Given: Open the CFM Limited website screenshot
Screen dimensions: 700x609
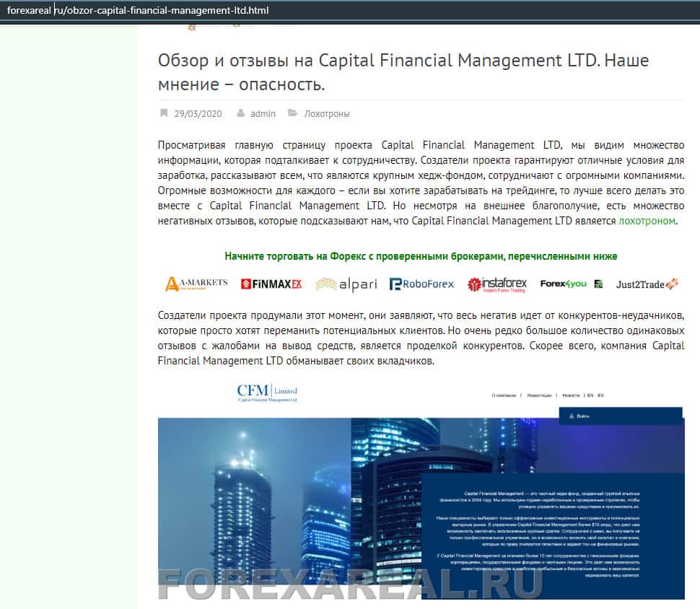Looking at the screenshot, I should [x=421, y=490].
